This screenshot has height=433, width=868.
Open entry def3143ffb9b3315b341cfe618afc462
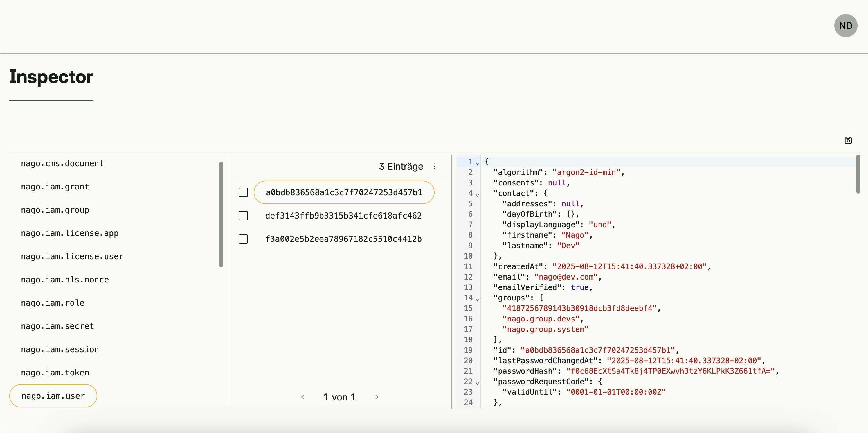point(343,216)
